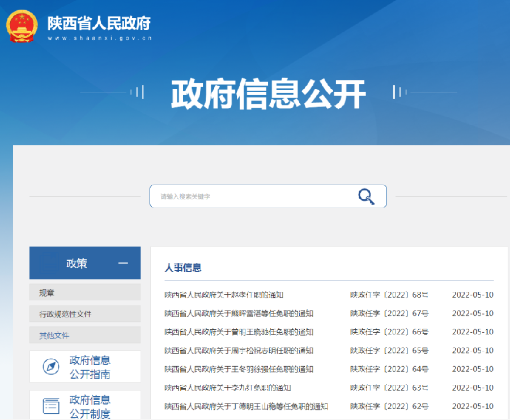Open the 周宇松祝志明任职 notice

tap(239, 351)
